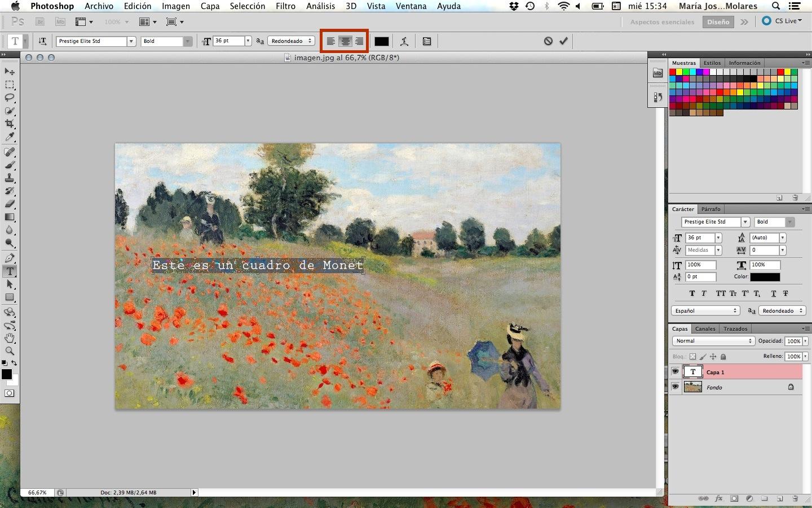This screenshot has width=812, height=508.
Task: Commit the text edit with the checkmark
Action: click(x=563, y=41)
